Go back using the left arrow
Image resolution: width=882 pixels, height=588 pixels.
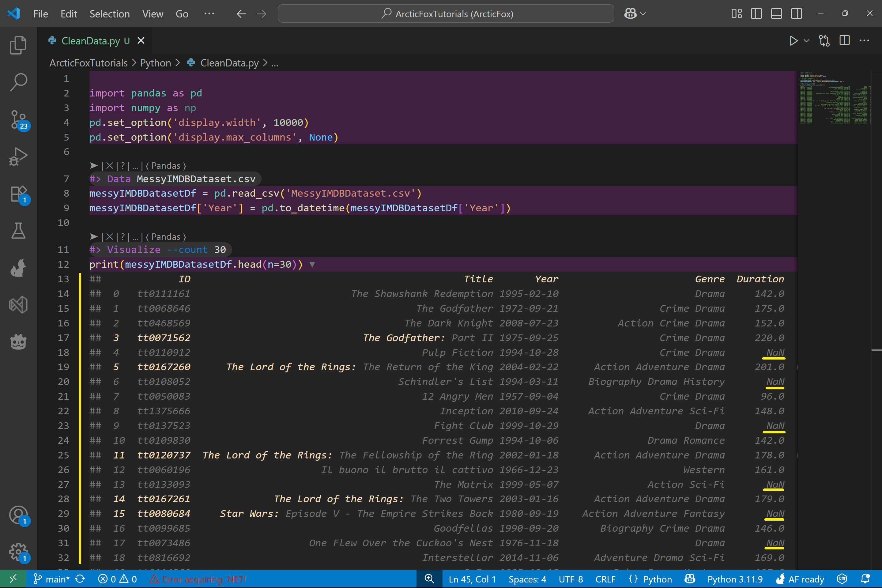[242, 14]
